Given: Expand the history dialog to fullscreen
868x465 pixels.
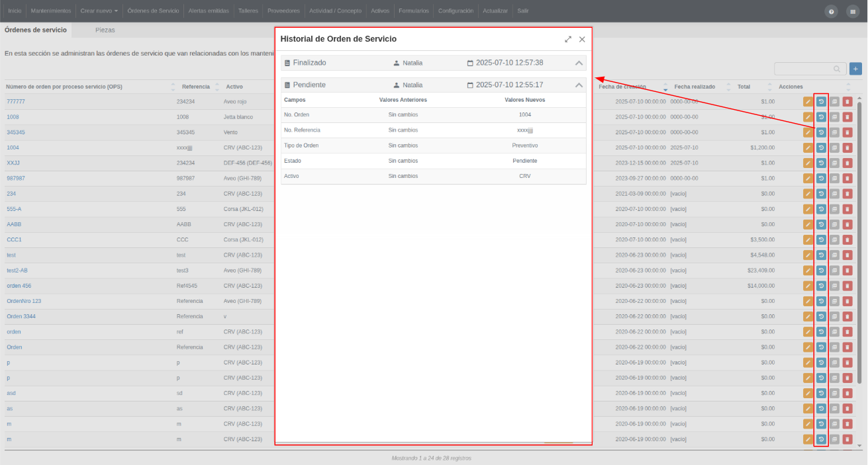Looking at the screenshot, I should [x=568, y=39].
